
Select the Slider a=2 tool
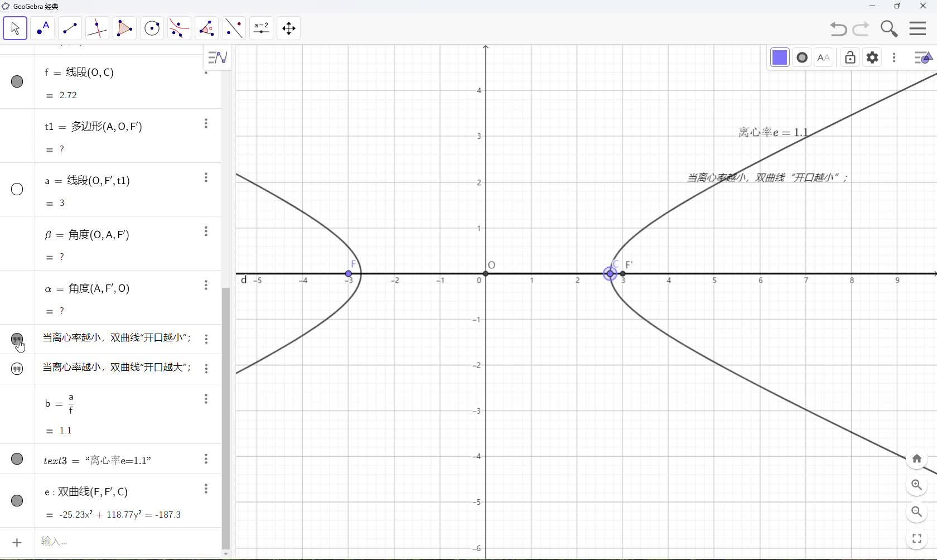pyautogui.click(x=261, y=28)
